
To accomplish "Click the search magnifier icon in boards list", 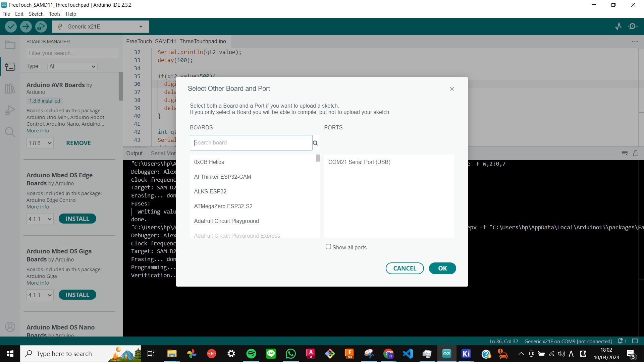I will pyautogui.click(x=315, y=143).
